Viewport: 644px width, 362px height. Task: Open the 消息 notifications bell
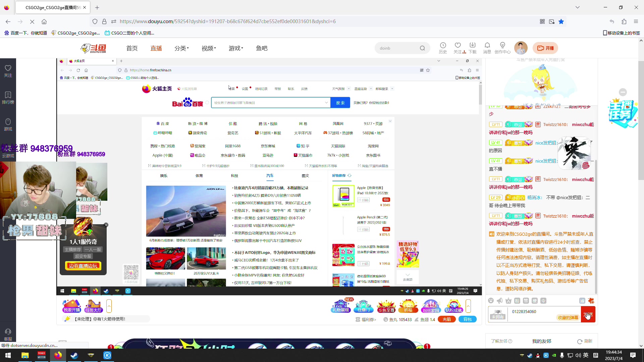[487, 48]
